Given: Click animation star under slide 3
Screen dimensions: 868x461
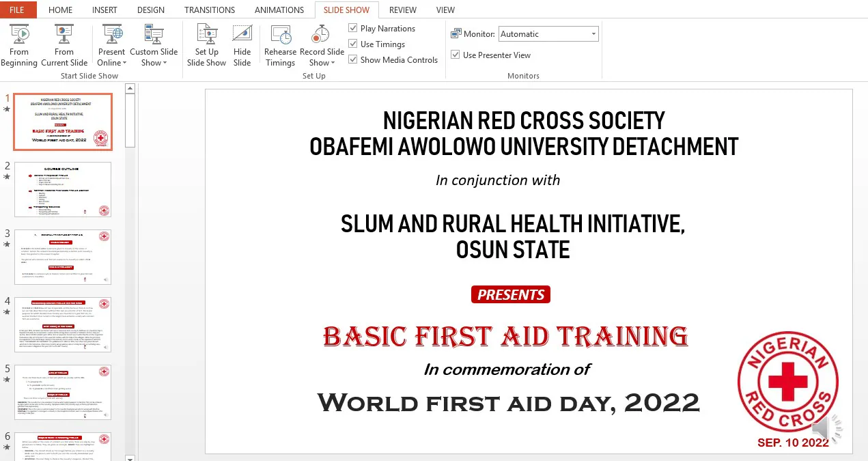Looking at the screenshot, I should point(7,245).
